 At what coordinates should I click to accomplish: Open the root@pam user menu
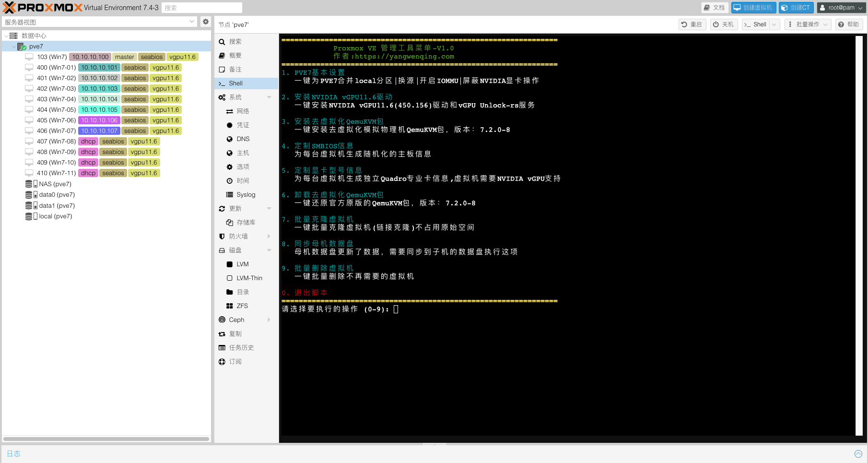[x=841, y=8]
